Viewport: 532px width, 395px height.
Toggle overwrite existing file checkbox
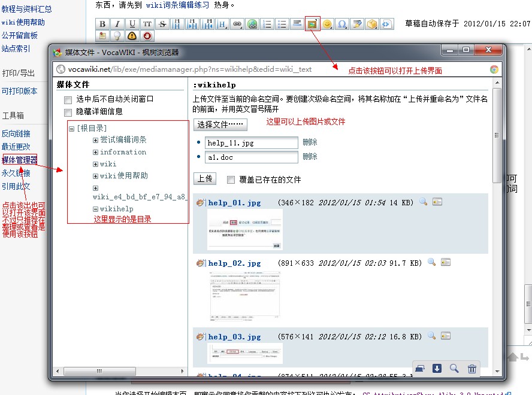coord(231,180)
